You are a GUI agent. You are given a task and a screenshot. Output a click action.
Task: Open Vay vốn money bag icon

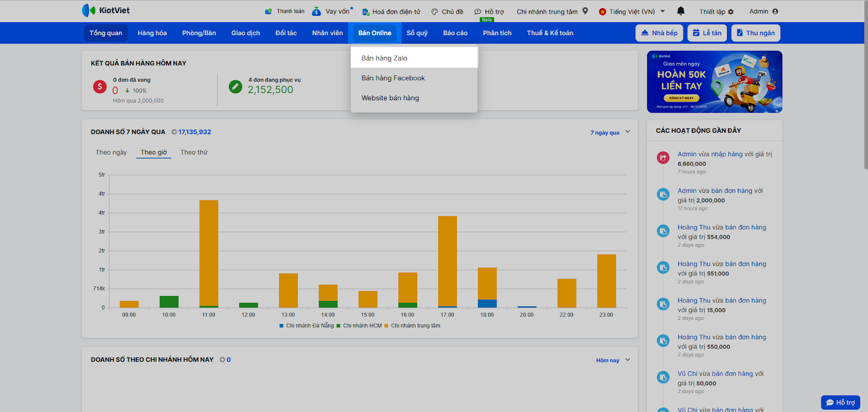coord(316,11)
